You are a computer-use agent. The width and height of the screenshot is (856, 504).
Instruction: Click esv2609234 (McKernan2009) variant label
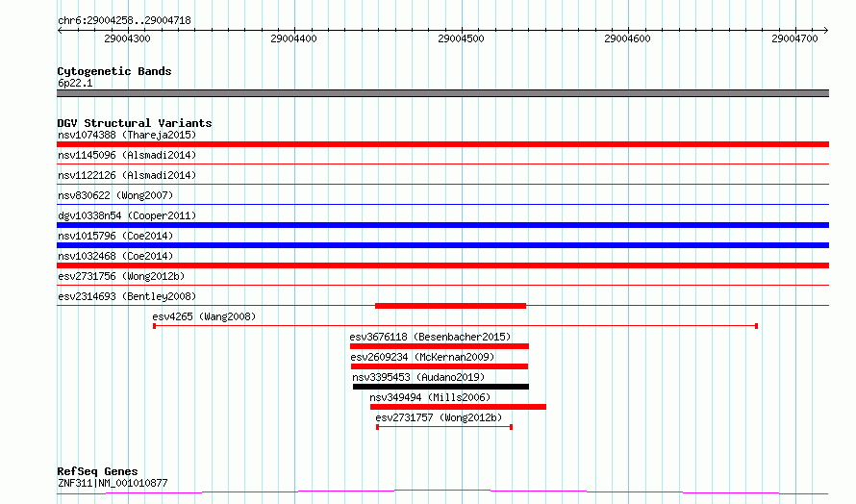tap(422, 357)
